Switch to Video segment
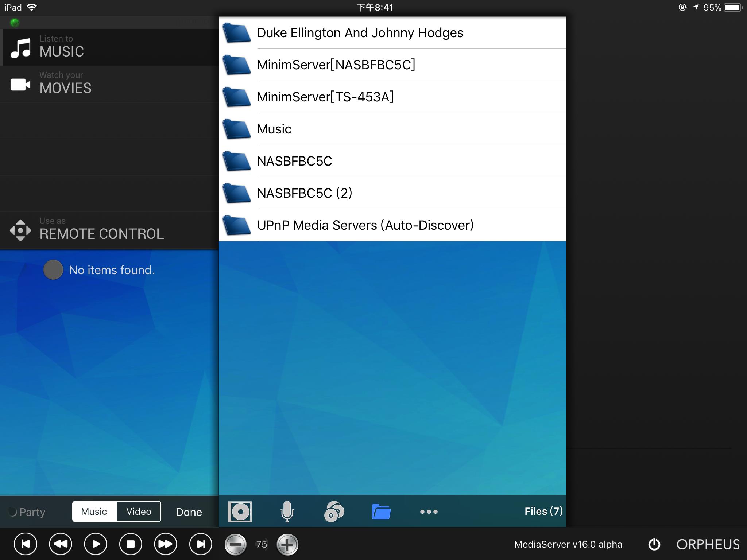The height and width of the screenshot is (560, 747). (139, 512)
